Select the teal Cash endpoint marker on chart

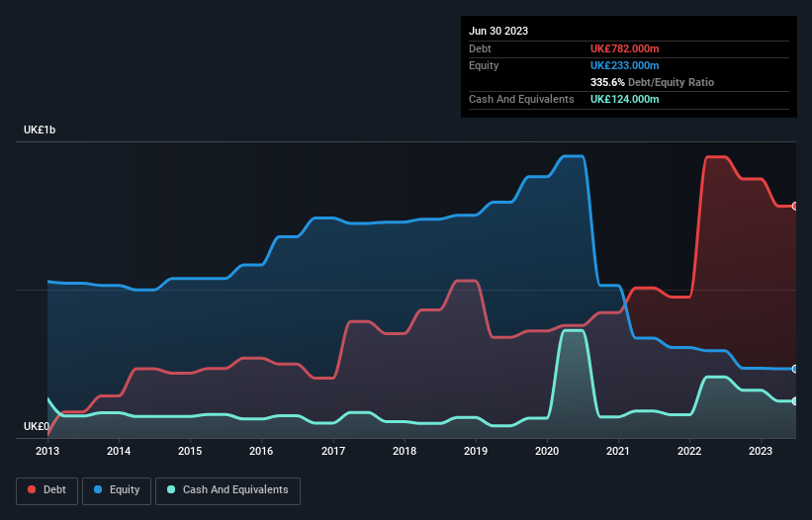[795, 401]
